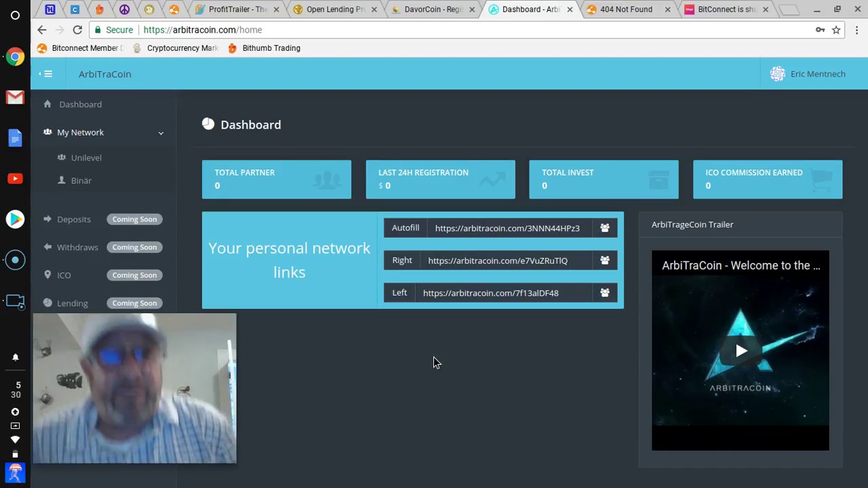Screen dimensions: 868x488
Task: Select the Right link URL field
Action: [x=506, y=260]
